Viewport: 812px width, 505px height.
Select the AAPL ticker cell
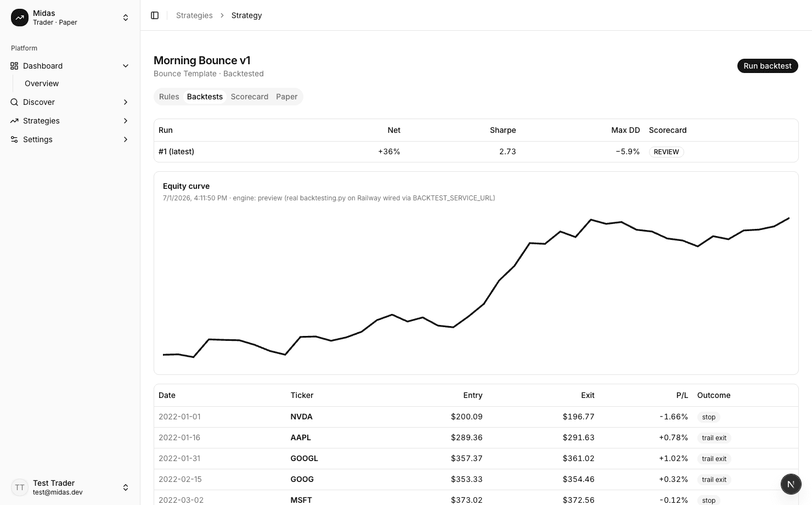pos(301,437)
